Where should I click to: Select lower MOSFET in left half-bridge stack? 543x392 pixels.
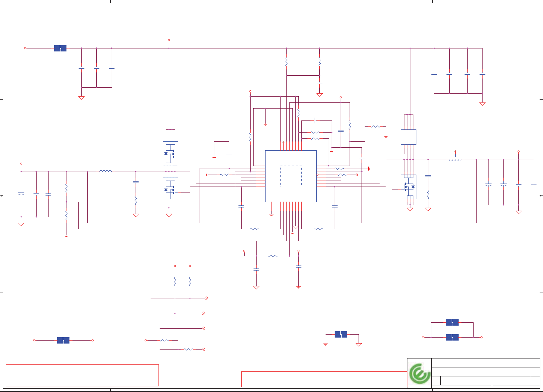tap(170, 190)
